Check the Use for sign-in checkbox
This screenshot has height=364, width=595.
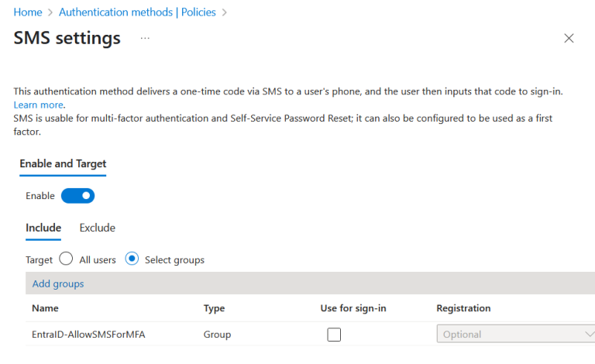[334, 335]
